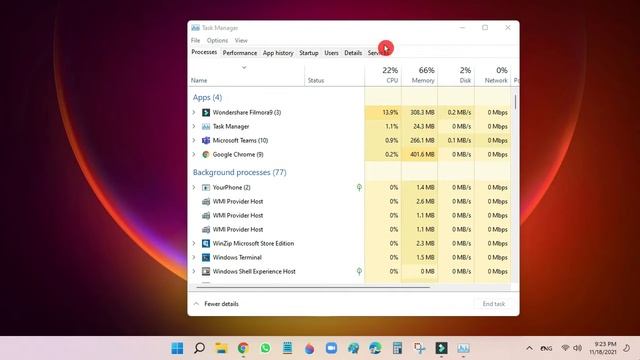This screenshot has width=640, height=360.
Task: Open the View menu
Action: click(241, 40)
